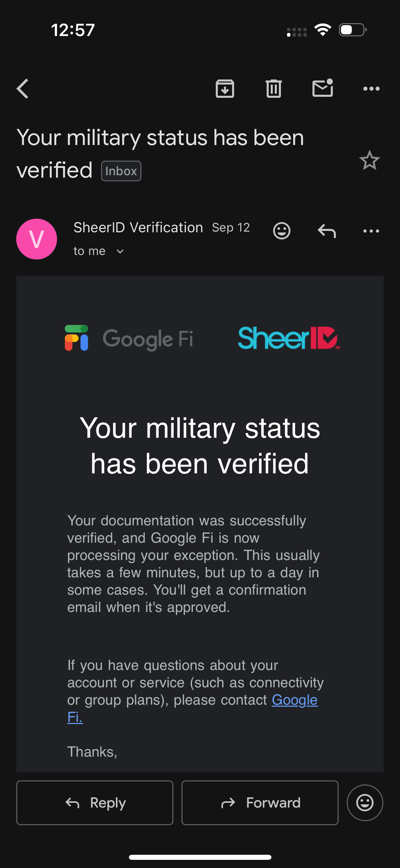The image size is (400, 868).
Task: Archive this email with the archive icon
Action: coord(225,89)
